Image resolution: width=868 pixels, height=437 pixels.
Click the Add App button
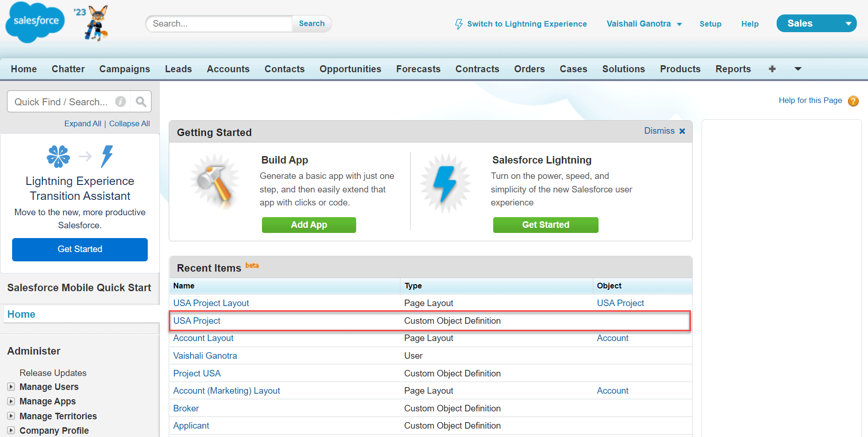pos(309,225)
